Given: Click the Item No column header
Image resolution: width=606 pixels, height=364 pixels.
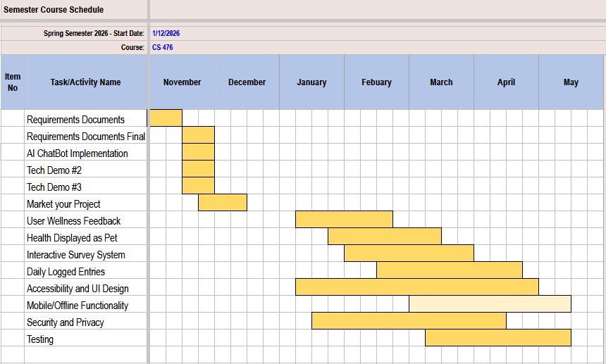Looking at the screenshot, I should pos(13,82).
